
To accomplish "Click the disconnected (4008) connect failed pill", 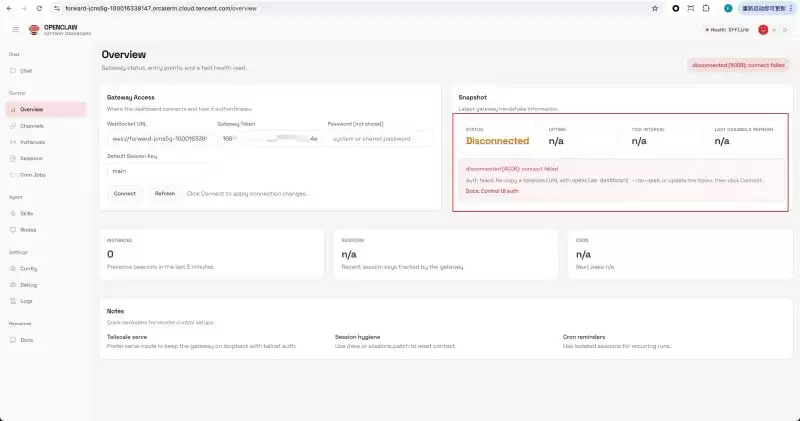I will coord(738,65).
